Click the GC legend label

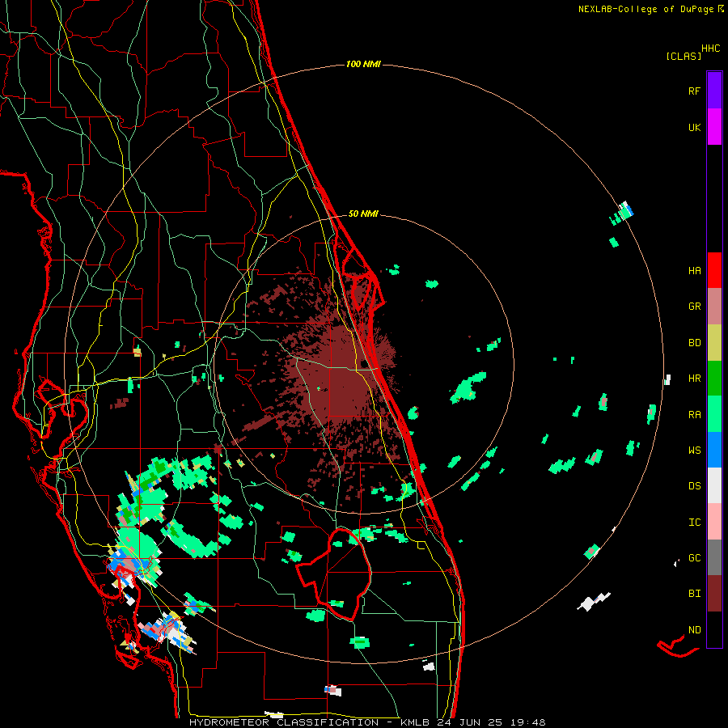click(694, 558)
